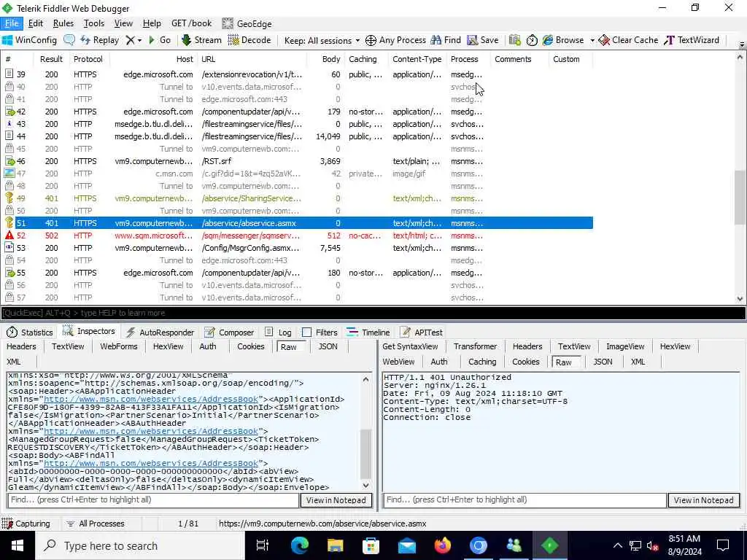
Task: Open the Filters tab
Action: point(320,332)
